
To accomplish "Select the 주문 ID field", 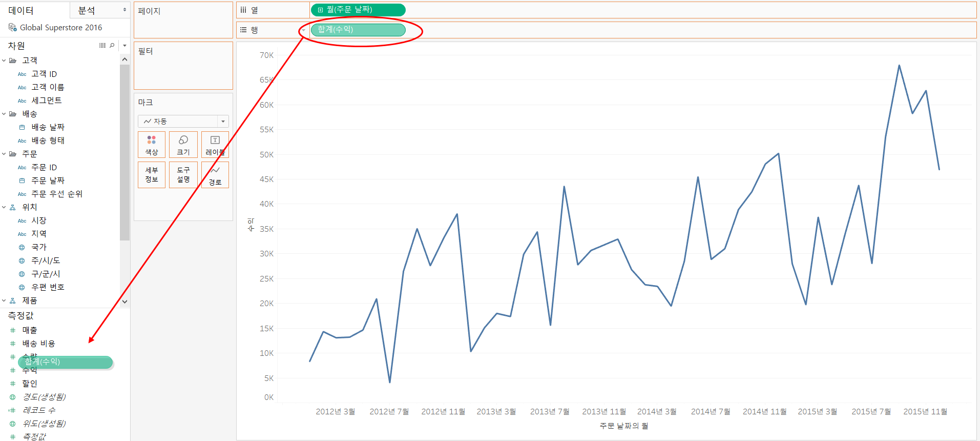I will coord(44,167).
